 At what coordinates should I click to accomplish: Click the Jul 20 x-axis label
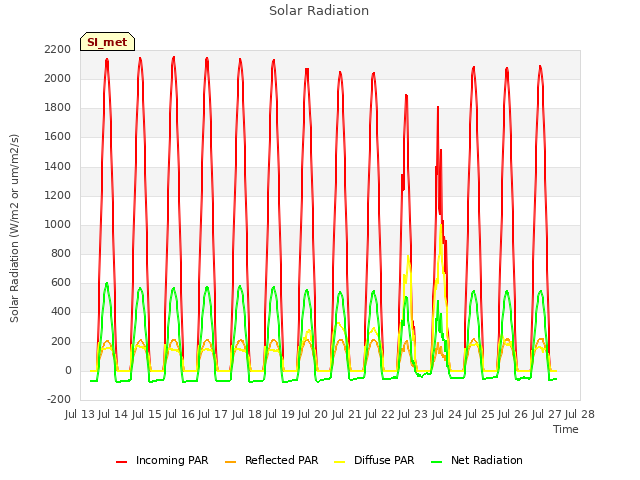pos(313,414)
